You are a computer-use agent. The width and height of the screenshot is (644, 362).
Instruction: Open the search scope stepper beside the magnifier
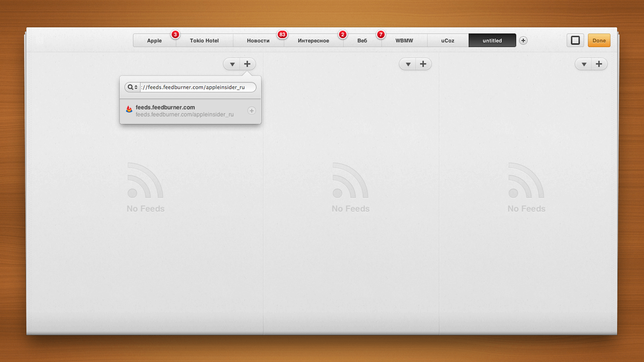[136, 87]
